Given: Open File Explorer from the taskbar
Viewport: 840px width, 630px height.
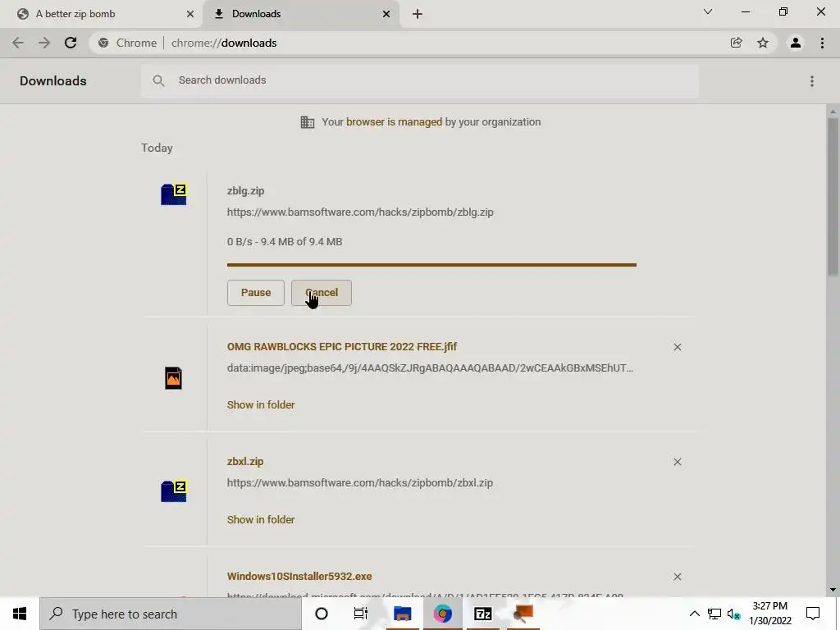Looking at the screenshot, I should [402, 614].
